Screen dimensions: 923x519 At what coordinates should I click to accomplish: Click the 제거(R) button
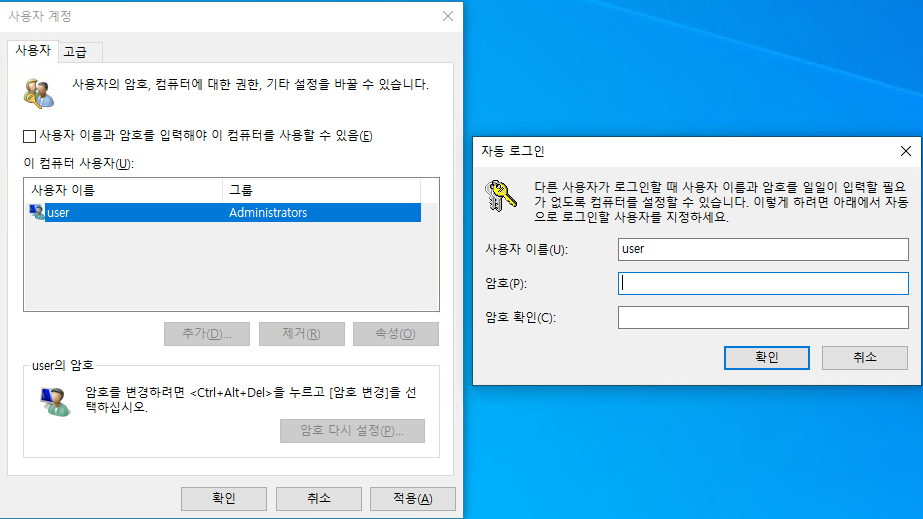[301, 334]
